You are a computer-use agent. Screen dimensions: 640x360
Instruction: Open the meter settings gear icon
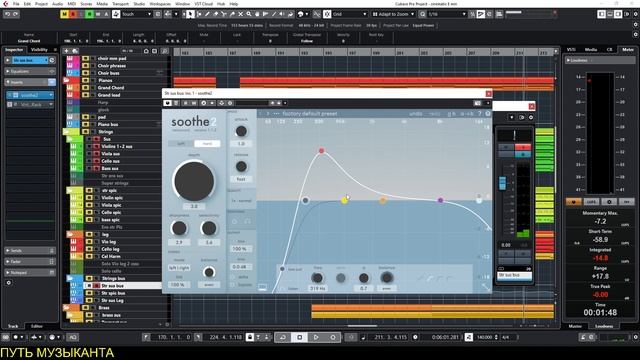[x=609, y=202]
